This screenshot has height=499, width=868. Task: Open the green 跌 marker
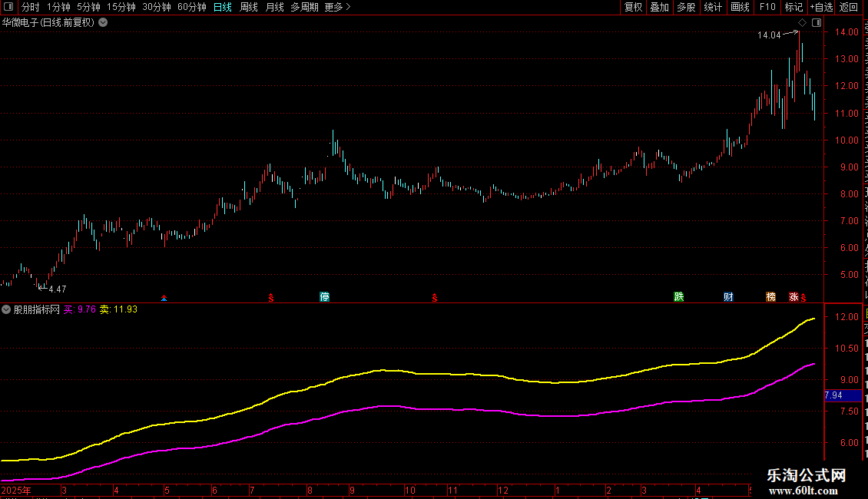(x=679, y=297)
